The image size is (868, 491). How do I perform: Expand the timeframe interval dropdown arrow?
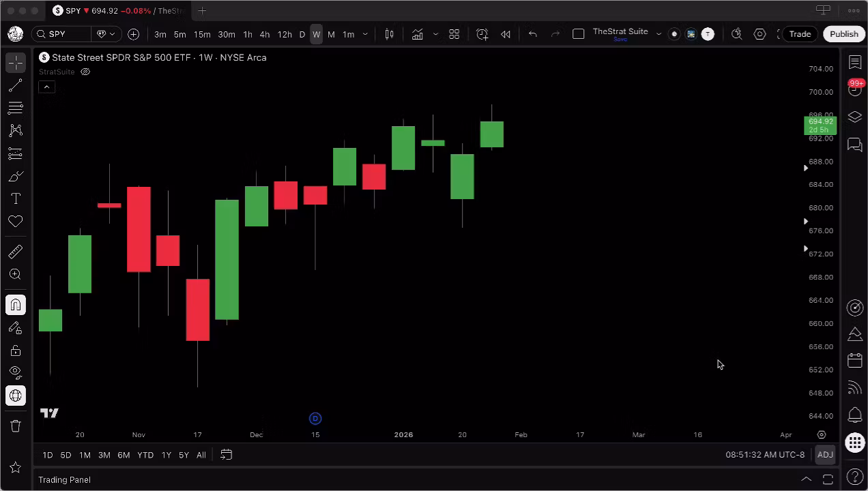point(365,34)
